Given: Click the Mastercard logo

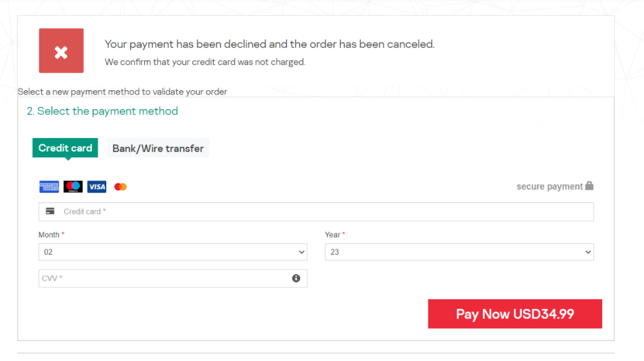Looking at the screenshot, I should (120, 187).
